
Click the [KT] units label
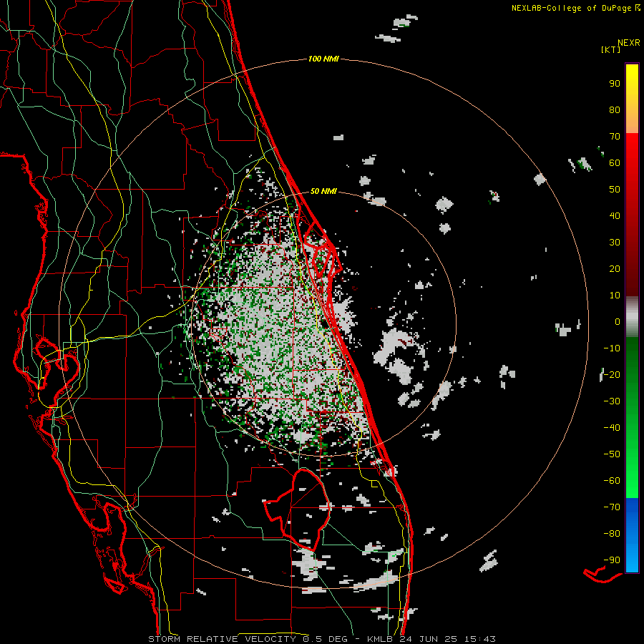click(x=611, y=49)
